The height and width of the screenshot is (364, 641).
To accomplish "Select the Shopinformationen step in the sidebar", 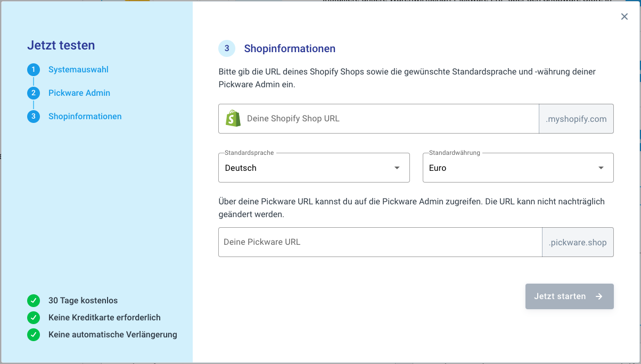I will coord(85,117).
